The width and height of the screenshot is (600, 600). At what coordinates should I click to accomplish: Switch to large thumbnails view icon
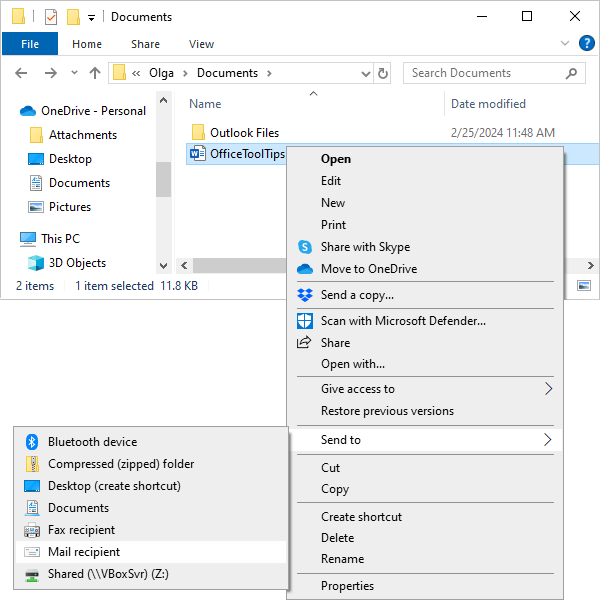[584, 285]
